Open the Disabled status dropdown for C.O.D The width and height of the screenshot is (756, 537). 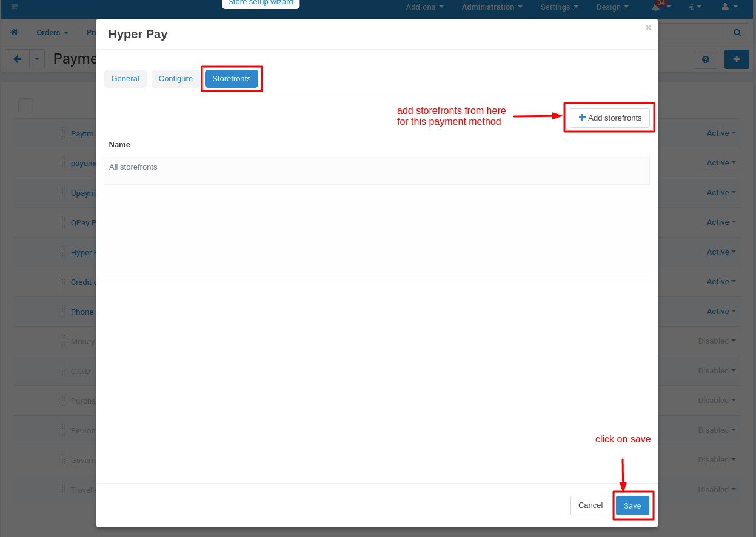click(717, 371)
